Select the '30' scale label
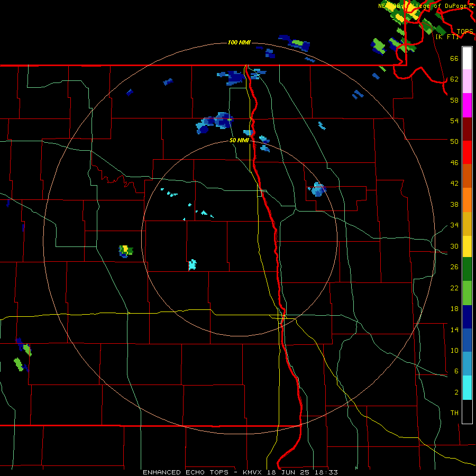 click(x=454, y=246)
